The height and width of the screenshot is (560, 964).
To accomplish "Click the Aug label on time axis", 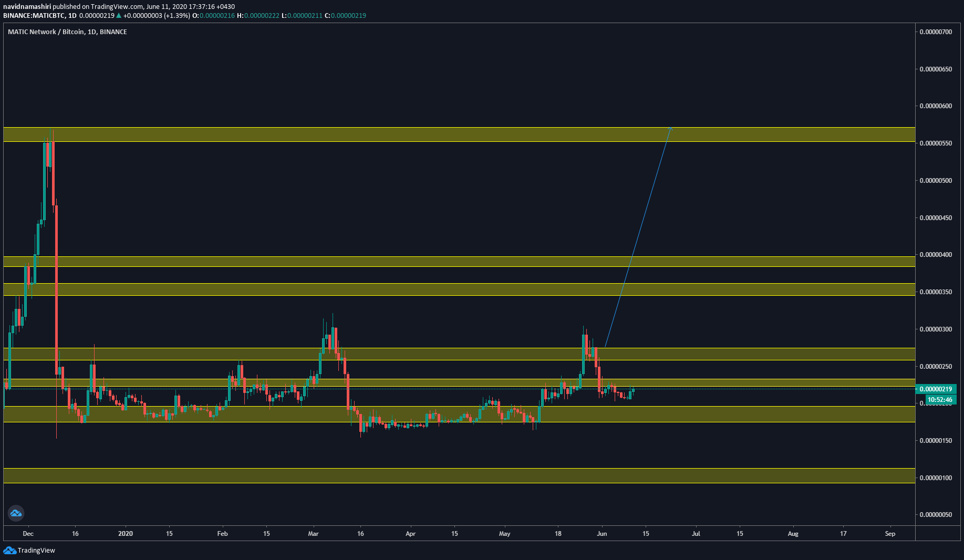I will (x=793, y=534).
